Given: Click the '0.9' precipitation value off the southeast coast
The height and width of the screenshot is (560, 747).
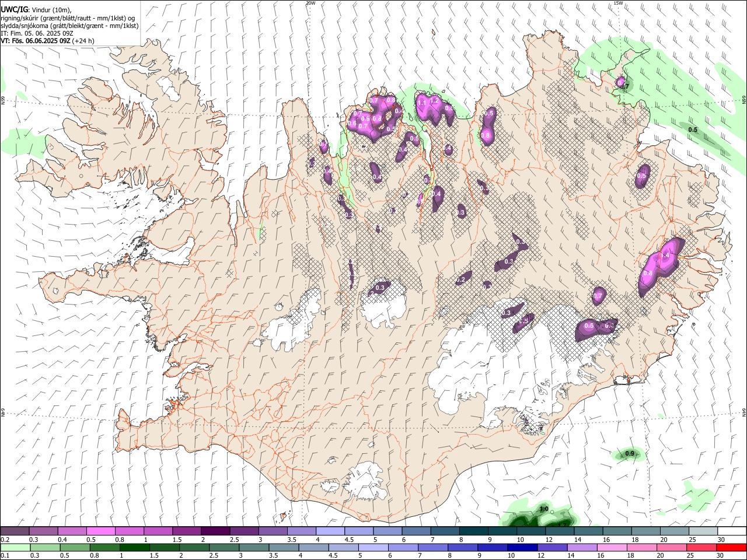Looking at the screenshot, I should coord(630,454).
